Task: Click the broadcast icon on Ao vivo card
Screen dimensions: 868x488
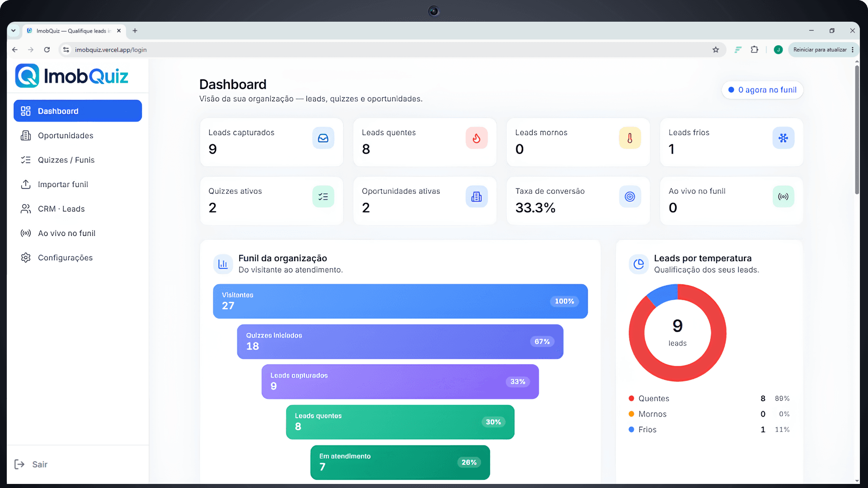Action: point(783,197)
